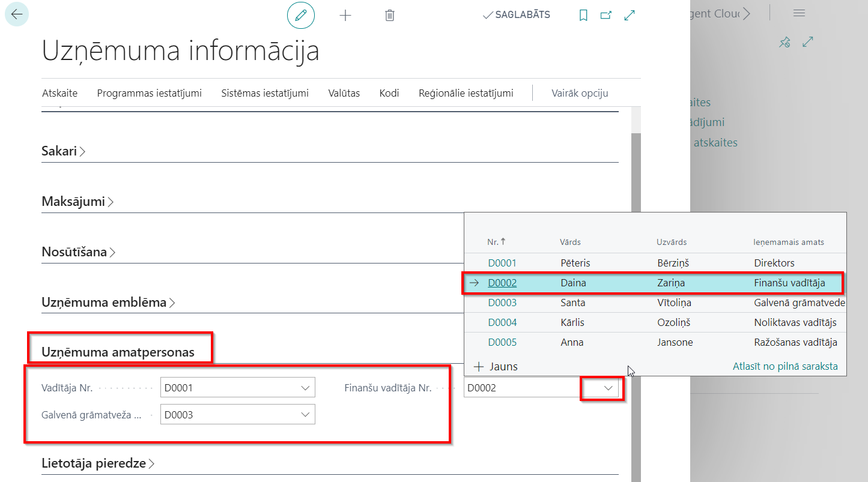Screen dimensions: 868x482
Task: Open Sistēmas iestatījumi menu
Action: coord(265,93)
